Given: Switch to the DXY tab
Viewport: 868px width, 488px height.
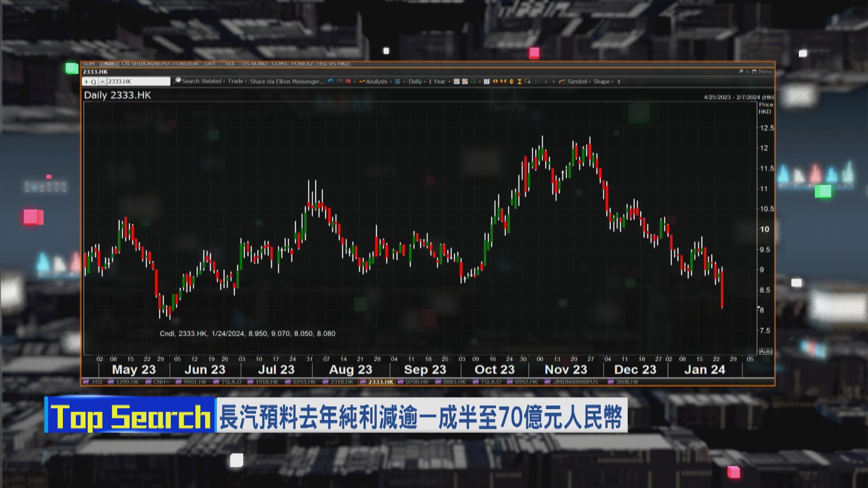Looking at the screenshot, I should pyautogui.click(x=210, y=64).
